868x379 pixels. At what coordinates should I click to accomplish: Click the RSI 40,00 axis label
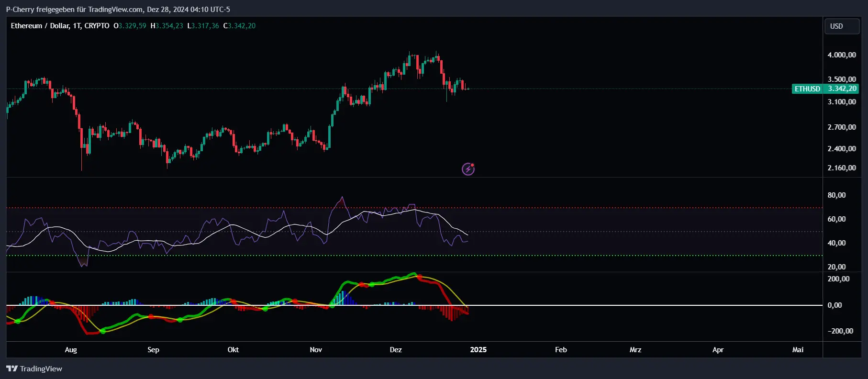coord(836,243)
